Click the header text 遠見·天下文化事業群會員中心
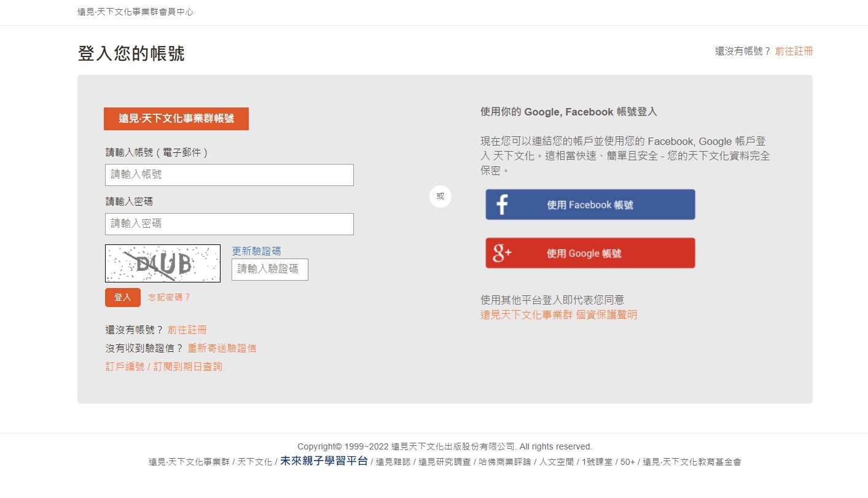The width and height of the screenshot is (868, 498). click(135, 12)
